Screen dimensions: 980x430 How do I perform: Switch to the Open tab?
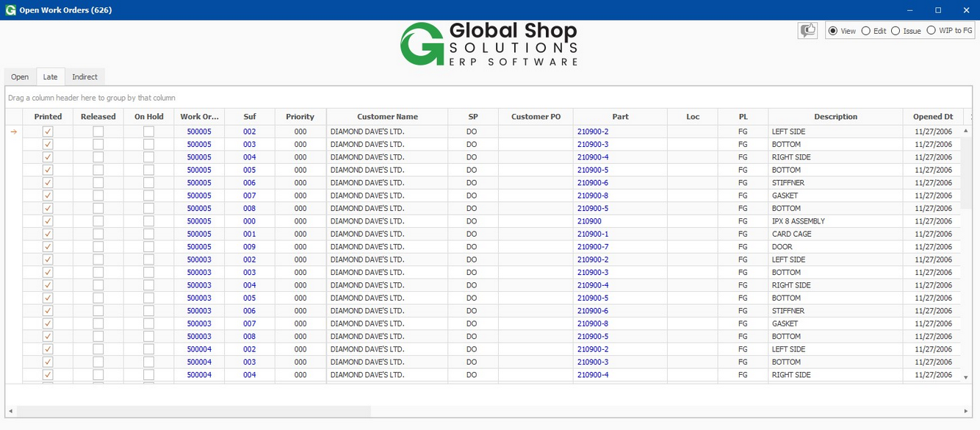20,77
